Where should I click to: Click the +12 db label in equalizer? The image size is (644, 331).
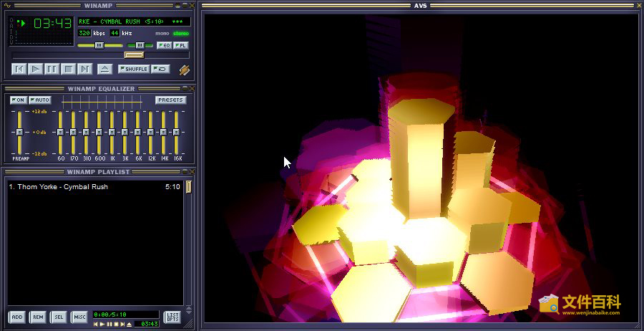click(39, 112)
